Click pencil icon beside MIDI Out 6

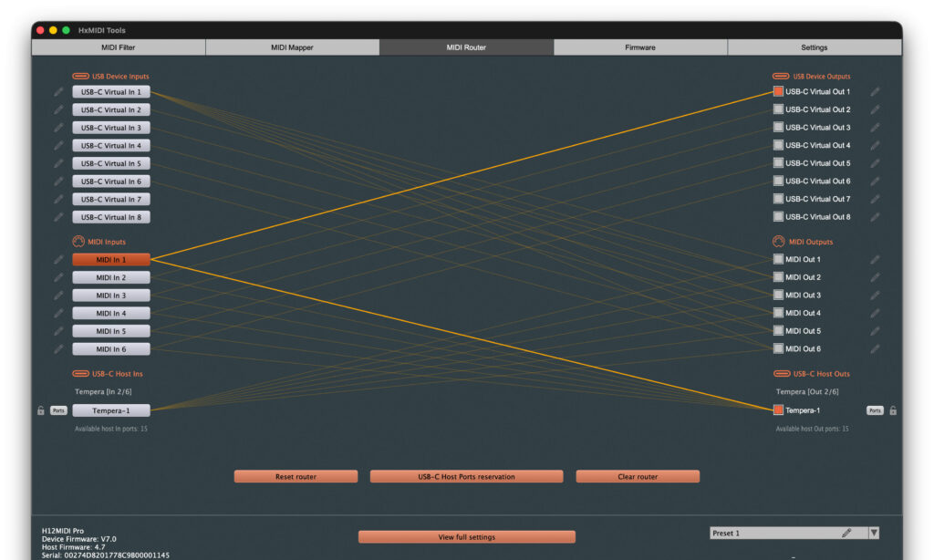[875, 349]
